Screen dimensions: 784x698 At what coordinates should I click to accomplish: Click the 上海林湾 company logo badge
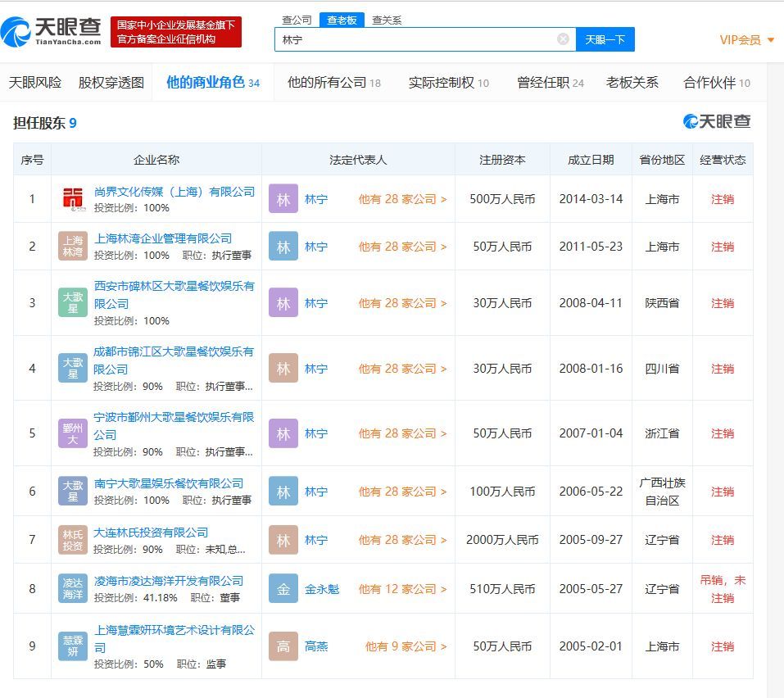[73, 247]
